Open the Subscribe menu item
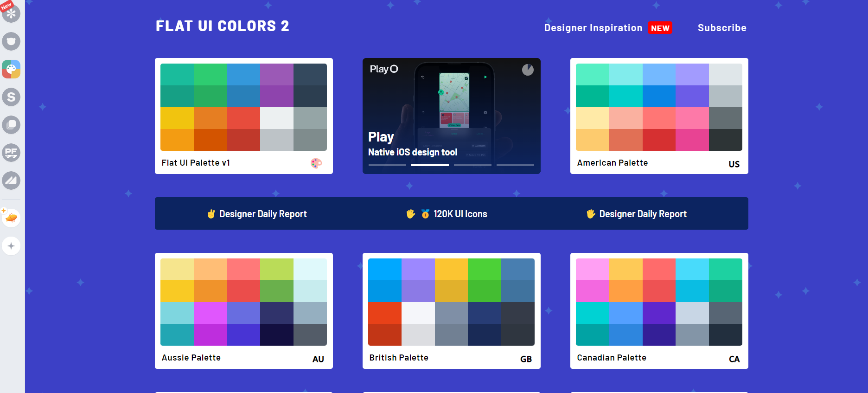The image size is (868, 393). [x=722, y=28]
